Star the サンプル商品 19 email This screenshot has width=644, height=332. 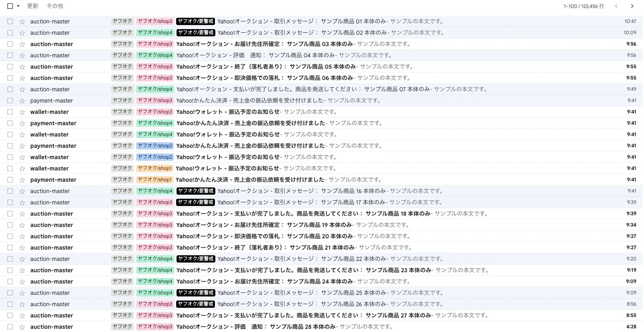point(22,225)
